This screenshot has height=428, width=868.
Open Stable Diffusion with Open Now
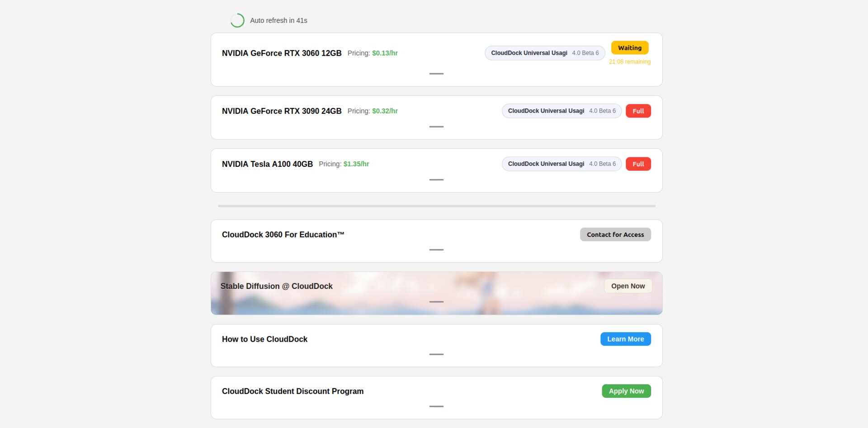pyautogui.click(x=628, y=286)
